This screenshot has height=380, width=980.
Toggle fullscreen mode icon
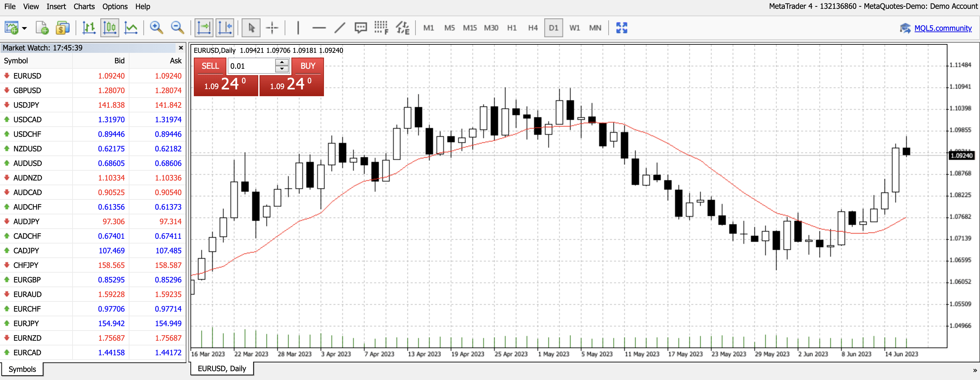click(x=621, y=28)
